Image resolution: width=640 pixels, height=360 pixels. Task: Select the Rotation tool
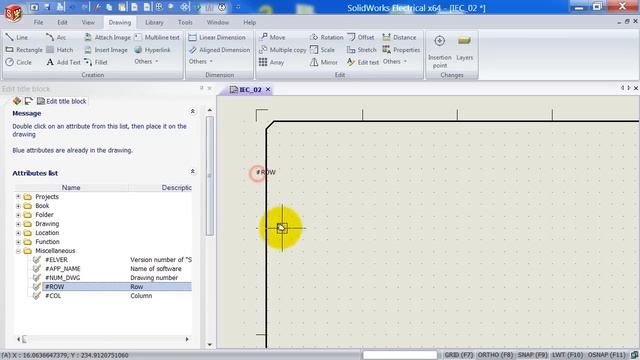pyautogui.click(x=327, y=37)
